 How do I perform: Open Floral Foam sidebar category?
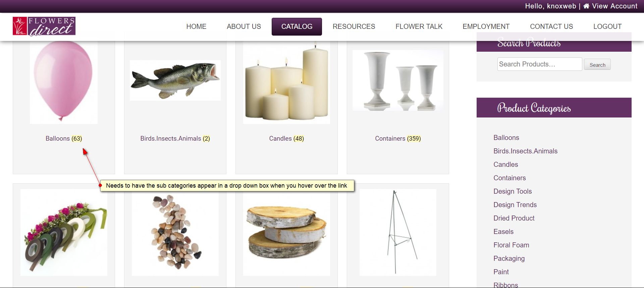pyautogui.click(x=511, y=245)
